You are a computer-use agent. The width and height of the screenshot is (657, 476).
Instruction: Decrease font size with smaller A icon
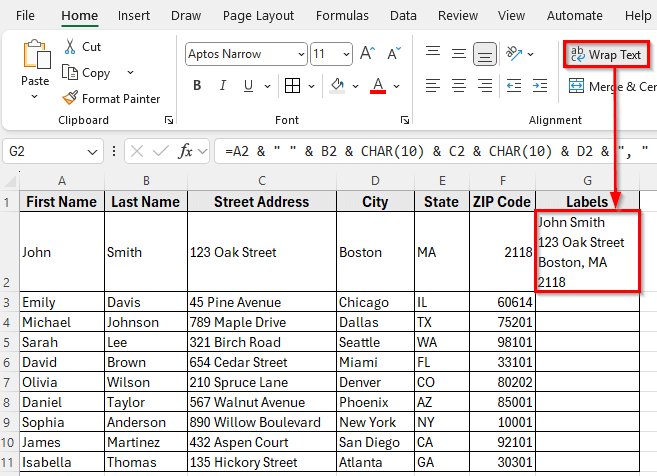(393, 54)
